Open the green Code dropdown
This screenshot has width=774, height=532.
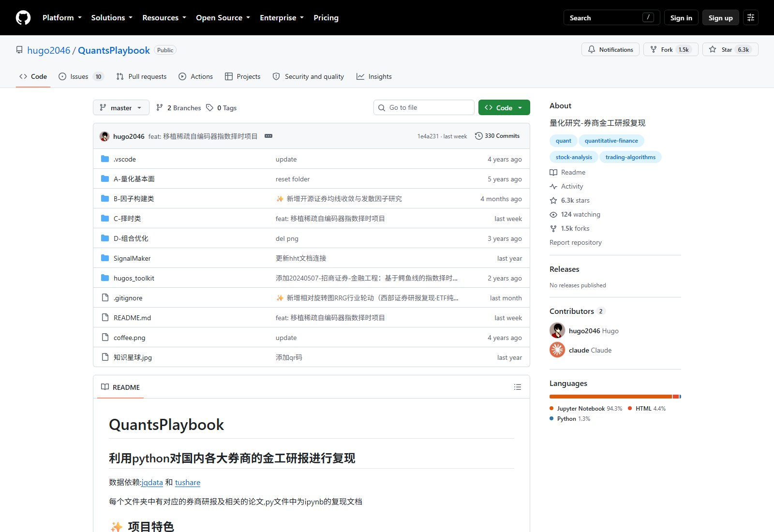click(504, 107)
